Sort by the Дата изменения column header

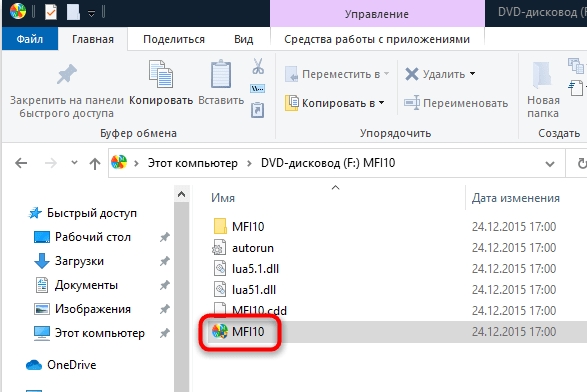pos(515,198)
